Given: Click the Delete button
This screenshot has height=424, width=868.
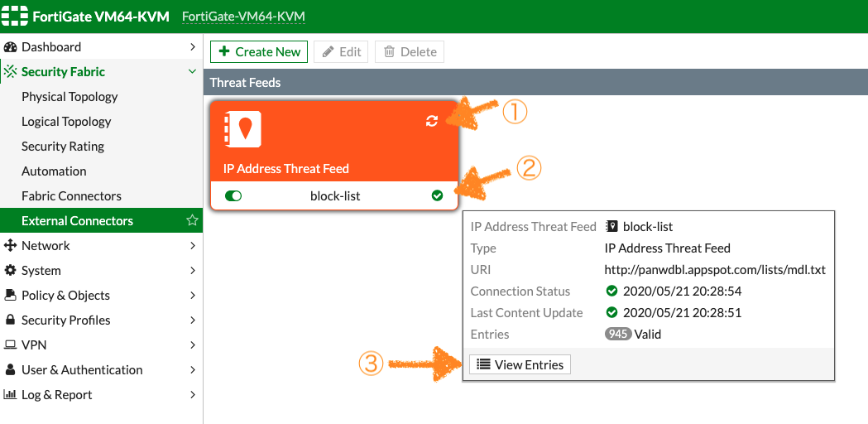Looking at the screenshot, I should pos(410,51).
